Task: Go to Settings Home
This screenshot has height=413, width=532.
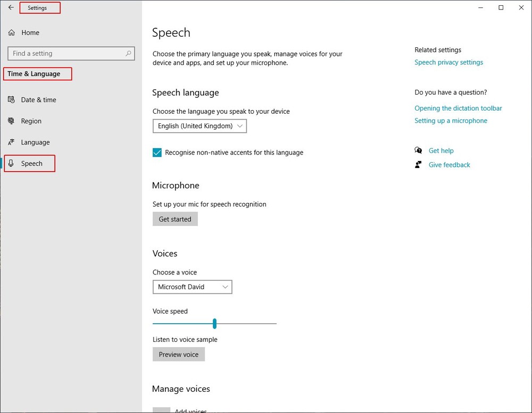Action: coord(30,32)
